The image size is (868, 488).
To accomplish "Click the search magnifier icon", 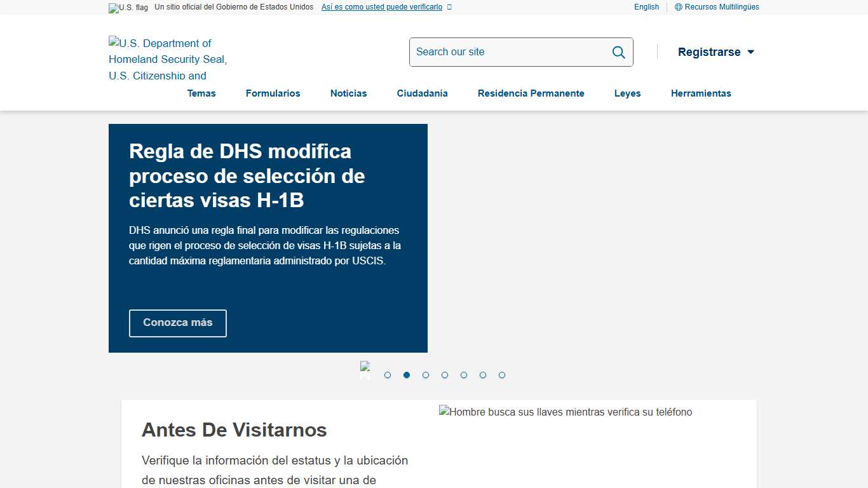I will pos(618,52).
